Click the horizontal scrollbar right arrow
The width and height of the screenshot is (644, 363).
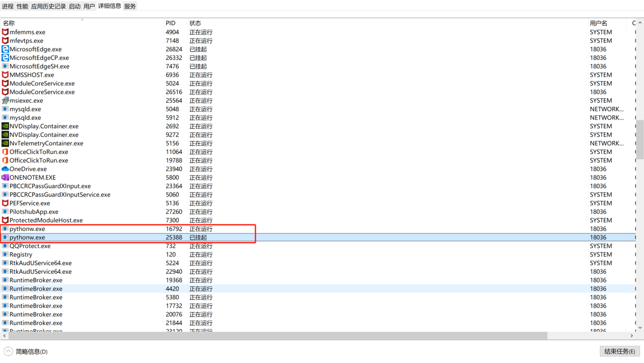pyautogui.click(x=632, y=336)
